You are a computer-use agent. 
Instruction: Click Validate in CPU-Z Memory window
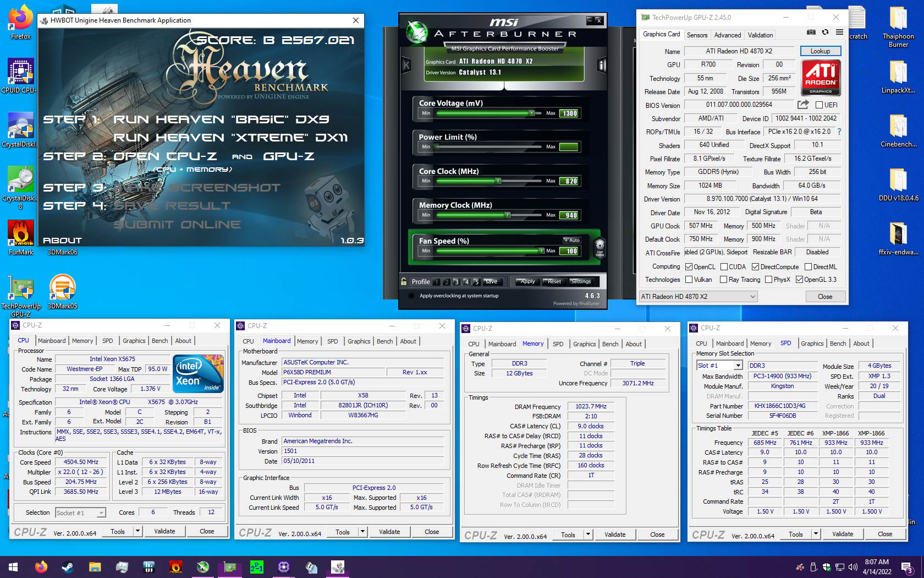(614, 535)
